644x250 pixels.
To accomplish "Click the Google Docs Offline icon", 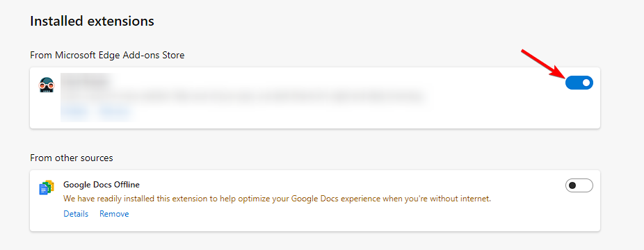I will [x=47, y=187].
